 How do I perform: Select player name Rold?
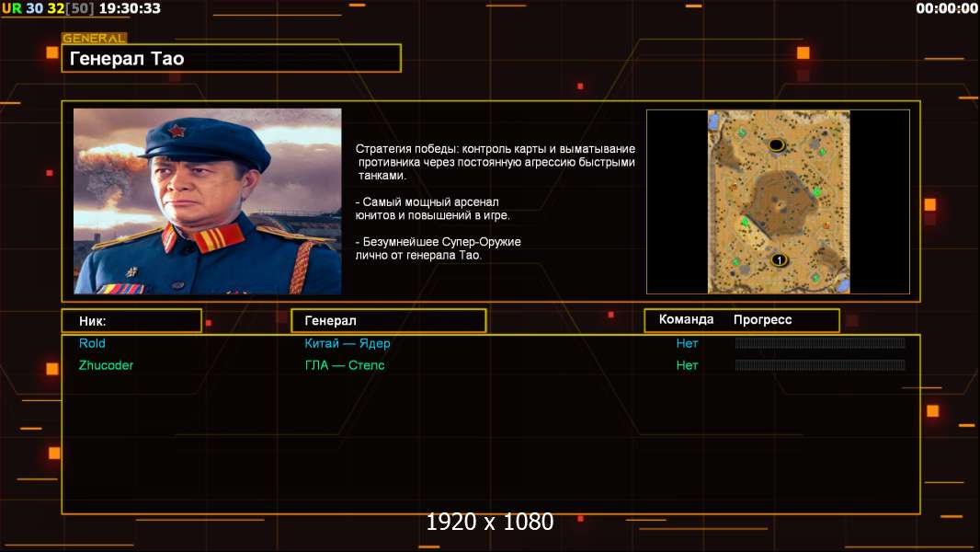pos(92,343)
